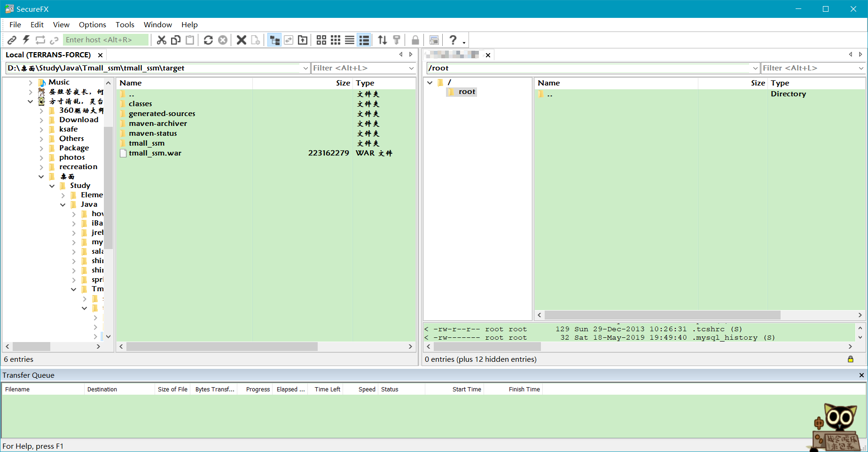Click the Copy icon in toolbar
The image size is (868, 452).
(x=176, y=40)
